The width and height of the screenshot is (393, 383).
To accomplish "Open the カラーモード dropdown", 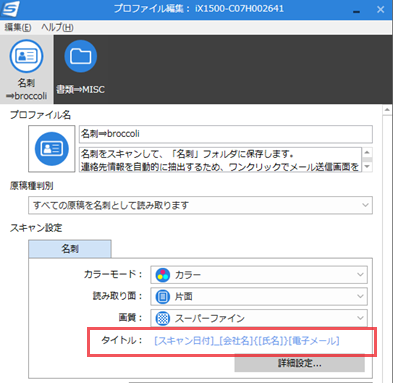I will tap(259, 275).
